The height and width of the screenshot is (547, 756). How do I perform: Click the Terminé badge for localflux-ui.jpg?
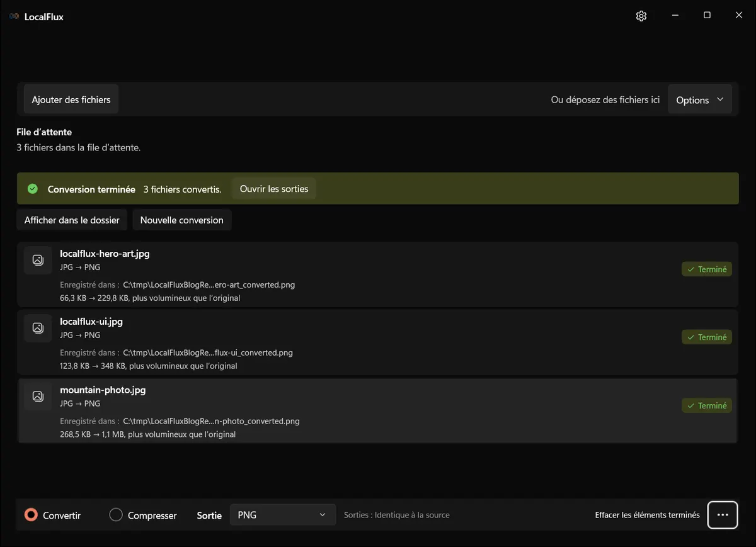click(707, 337)
